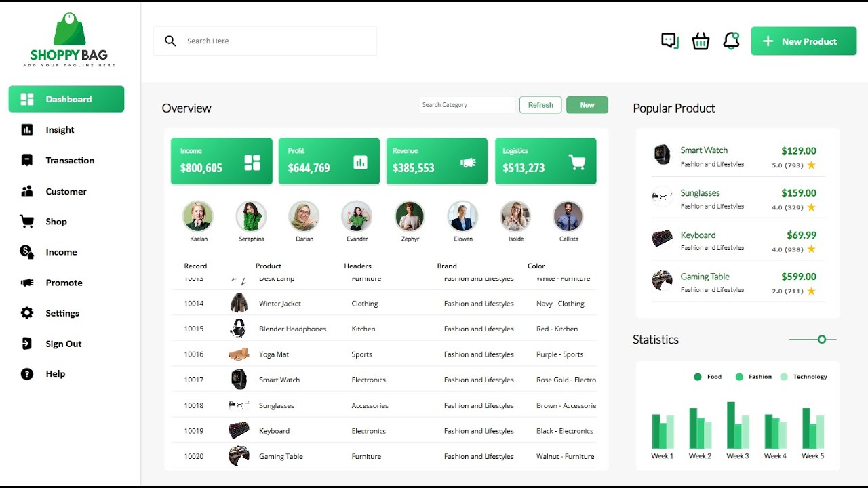Click the Smart Watch popular product image
This screenshot has width=868, height=488.
pyautogui.click(x=662, y=155)
